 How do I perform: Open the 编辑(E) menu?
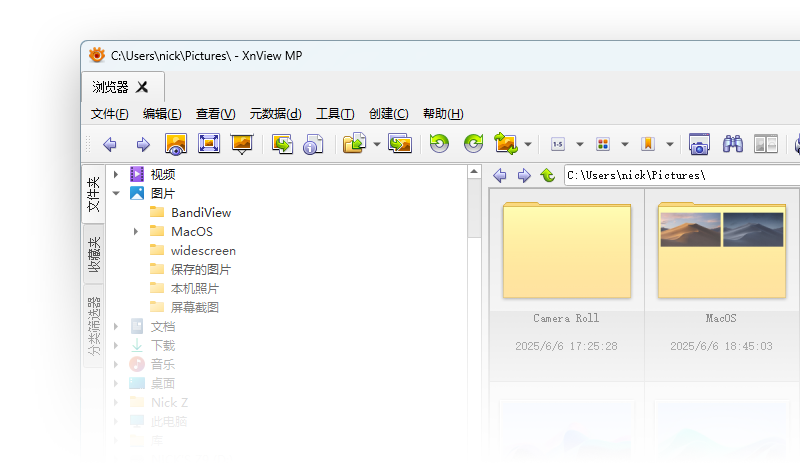(162, 114)
